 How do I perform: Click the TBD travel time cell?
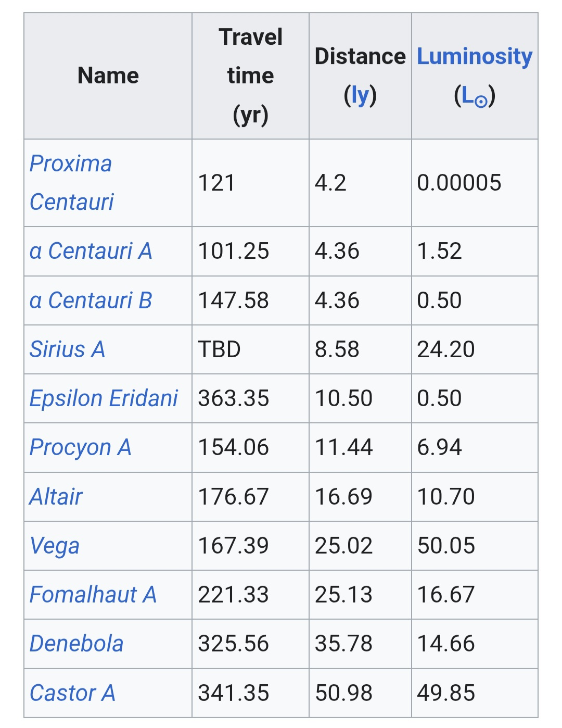pyautogui.click(x=251, y=349)
